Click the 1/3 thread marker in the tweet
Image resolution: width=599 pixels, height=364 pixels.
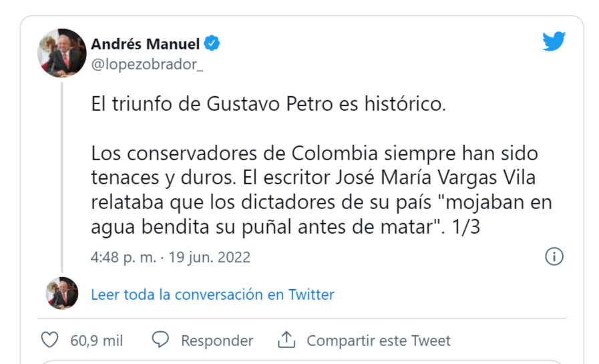pos(466,227)
